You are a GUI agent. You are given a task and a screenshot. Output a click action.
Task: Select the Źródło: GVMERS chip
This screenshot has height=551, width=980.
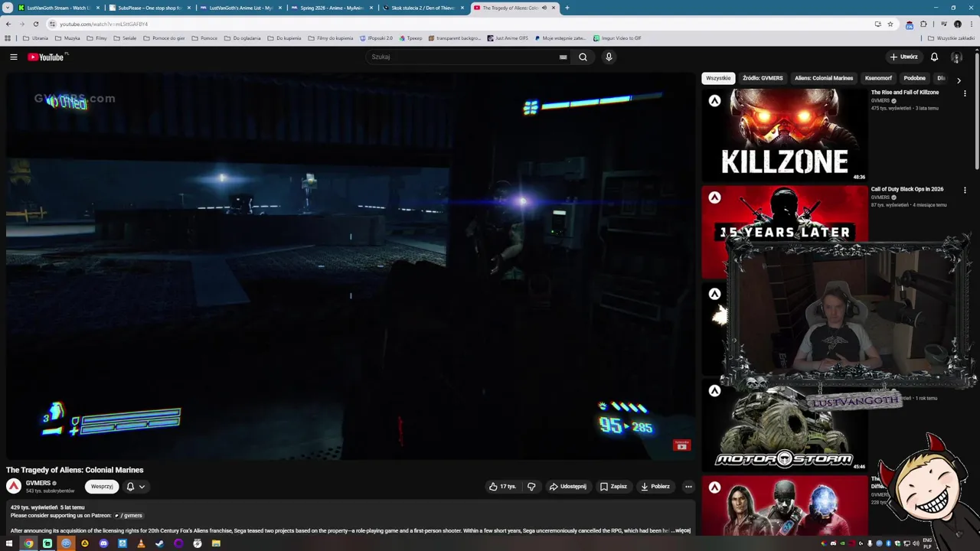pos(763,78)
